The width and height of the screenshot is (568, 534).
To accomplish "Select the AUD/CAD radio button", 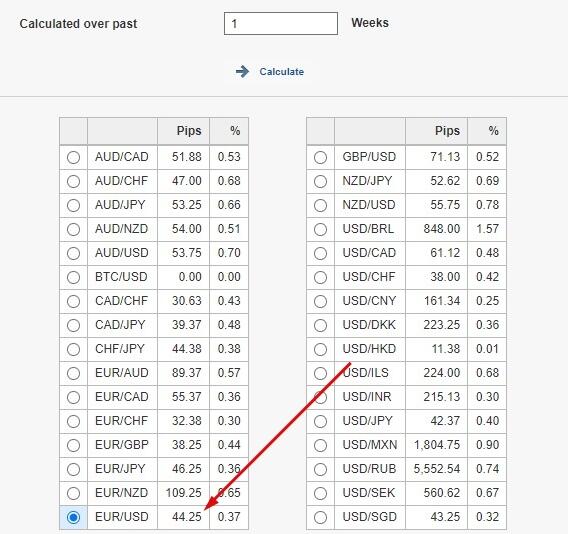I will [x=74, y=158].
